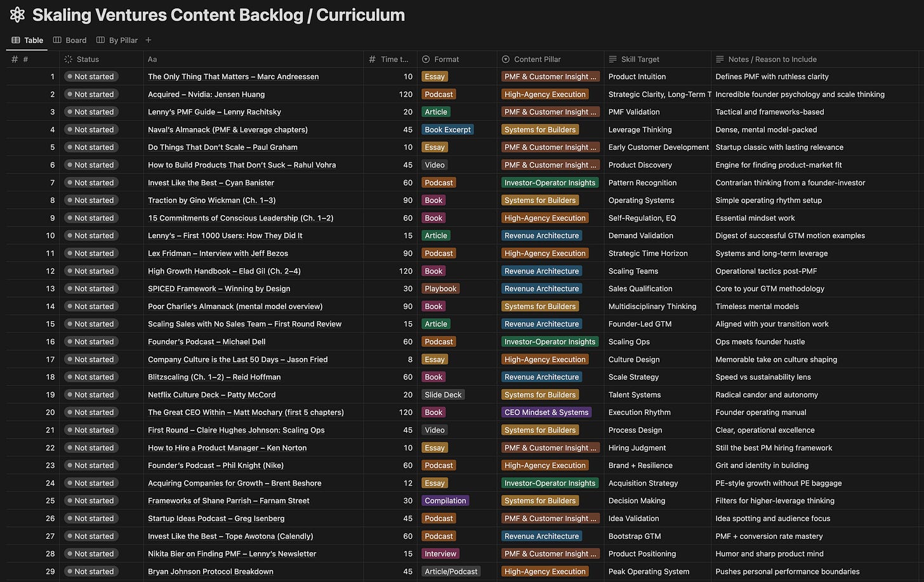This screenshot has width=924, height=582.
Task: Open Netflix Culture Deck – Patty McCord
Action: (212, 395)
